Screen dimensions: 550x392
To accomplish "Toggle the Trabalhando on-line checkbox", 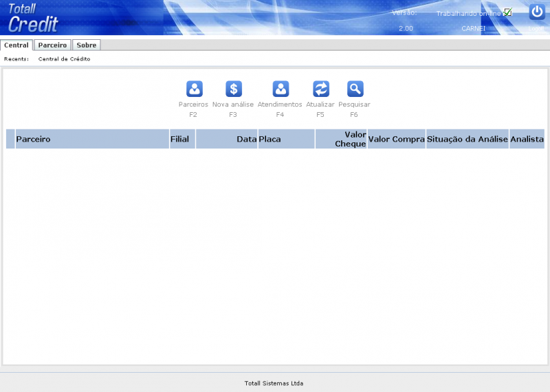I will (507, 12).
